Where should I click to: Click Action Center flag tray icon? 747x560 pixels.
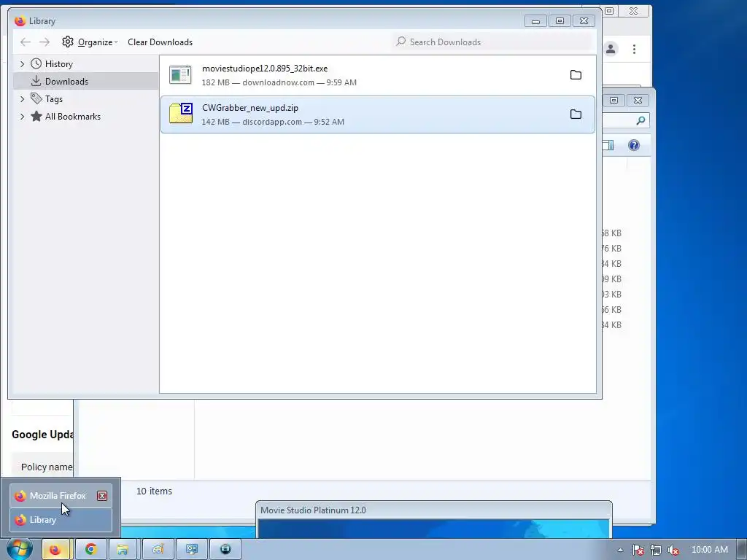pyautogui.click(x=638, y=550)
